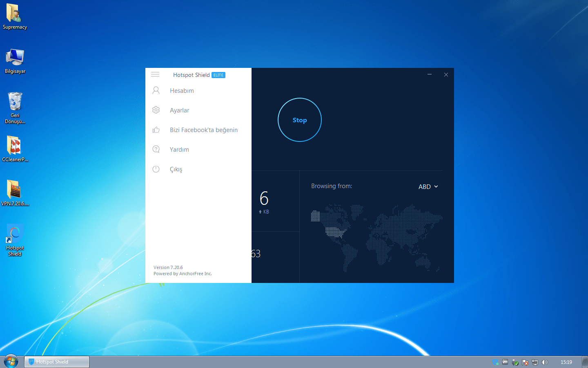Click the network tray icon
The height and width of the screenshot is (368, 588).
(x=535, y=362)
